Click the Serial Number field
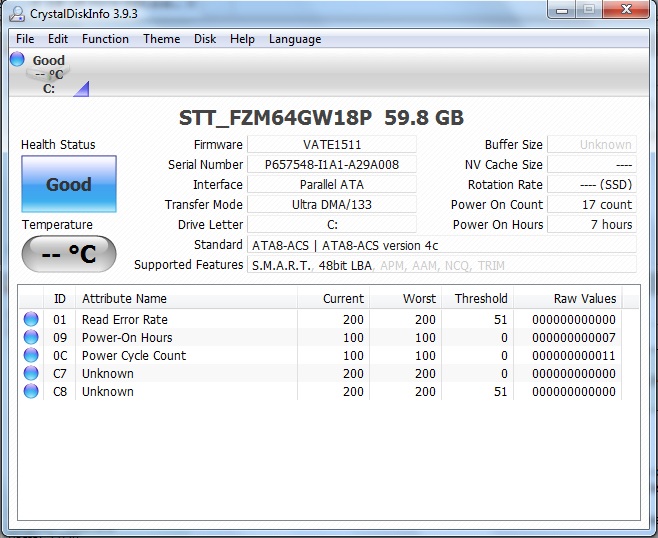This screenshot has height=538, width=658. point(332,165)
